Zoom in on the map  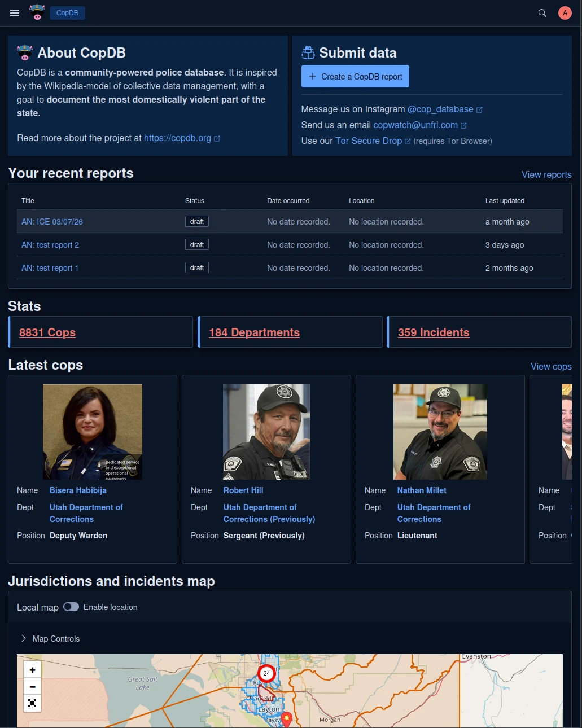click(x=32, y=670)
